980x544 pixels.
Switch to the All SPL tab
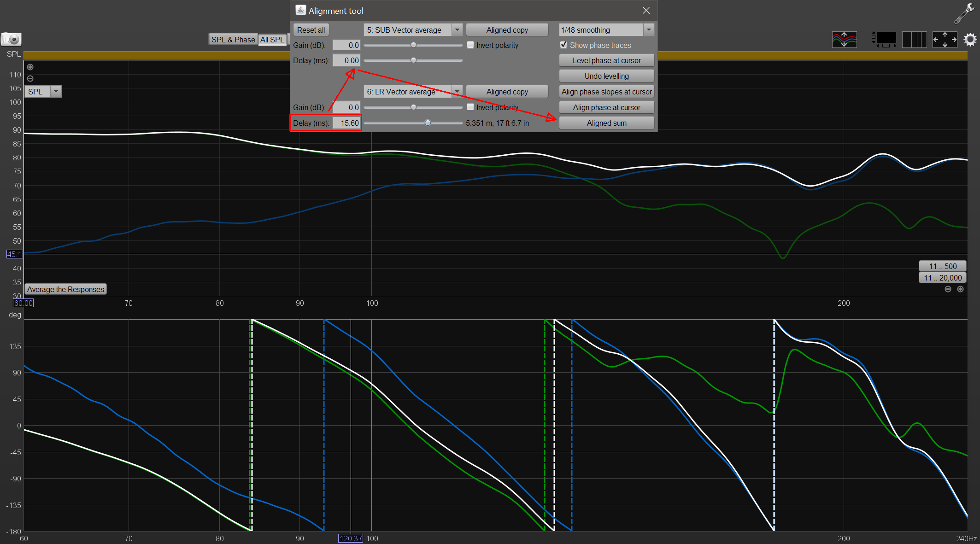272,40
